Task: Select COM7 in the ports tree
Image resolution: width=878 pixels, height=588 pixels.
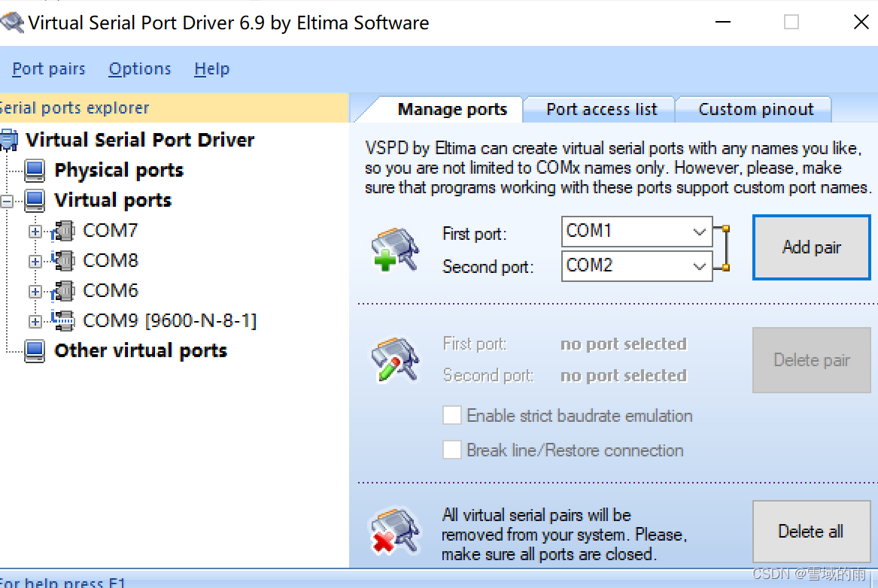Action: click(111, 231)
